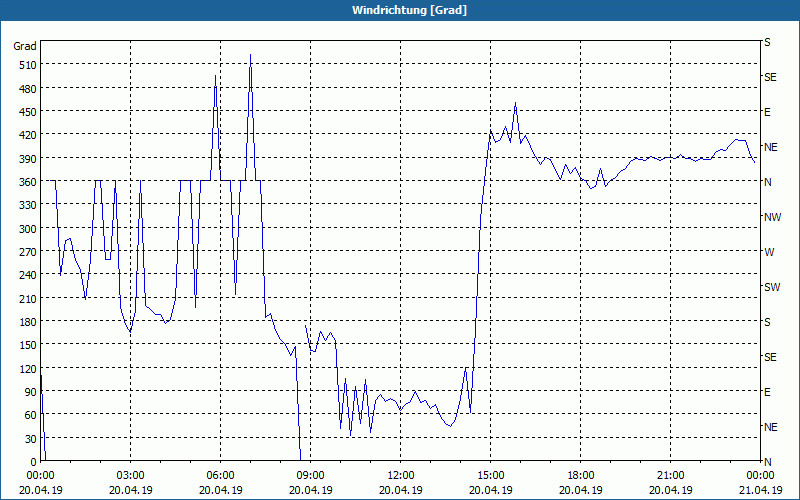800x500 pixels.
Task: Select the N compass label level with 360
Action: pyautogui.click(x=767, y=182)
